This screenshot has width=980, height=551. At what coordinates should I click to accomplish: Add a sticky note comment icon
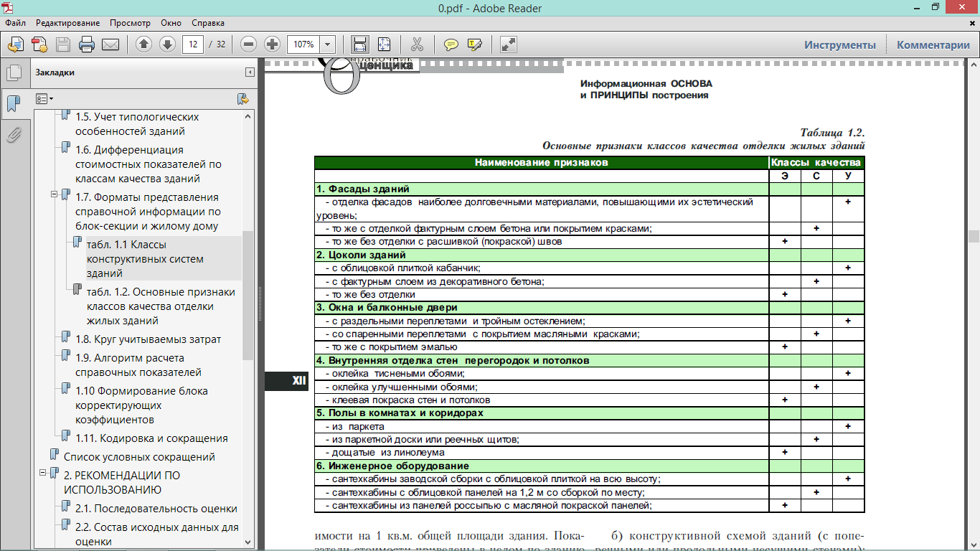click(451, 44)
